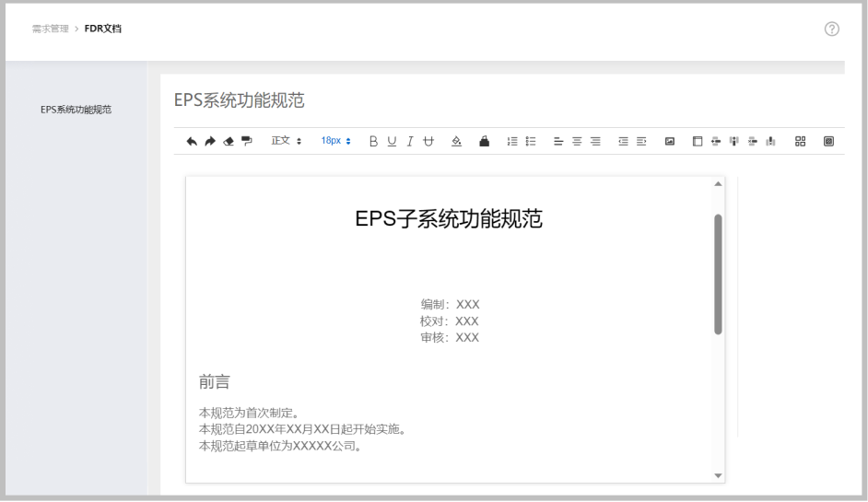868x502 pixels.
Task: Click the redo arrow icon
Action: pyautogui.click(x=209, y=141)
